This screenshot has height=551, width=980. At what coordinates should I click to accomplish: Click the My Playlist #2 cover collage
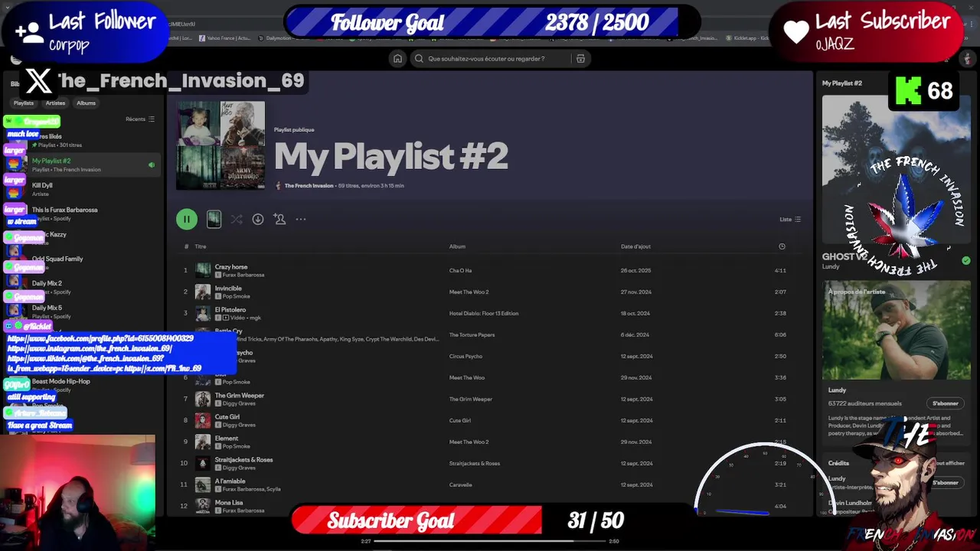[220, 145]
